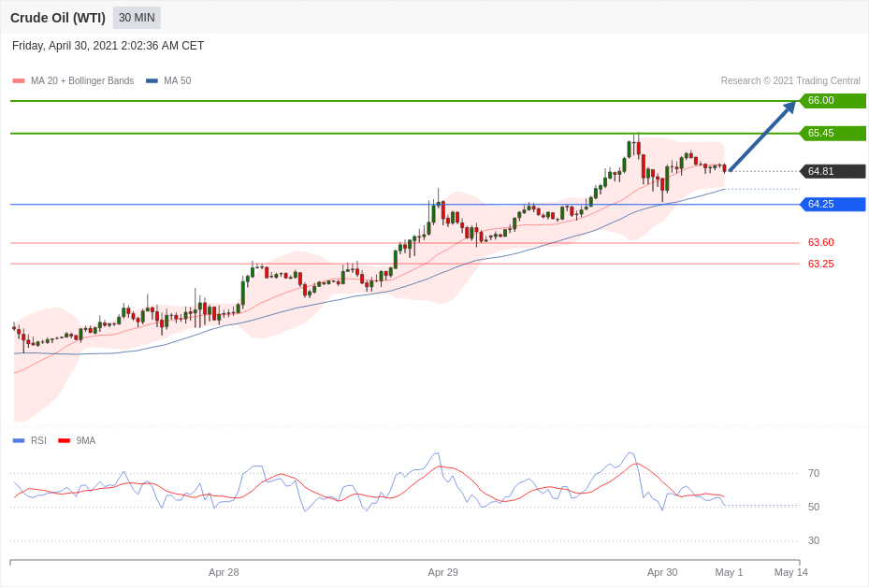Viewport: 869px width, 588px height.
Task: Click the Apr 30 date axis label
Action: click(x=662, y=572)
